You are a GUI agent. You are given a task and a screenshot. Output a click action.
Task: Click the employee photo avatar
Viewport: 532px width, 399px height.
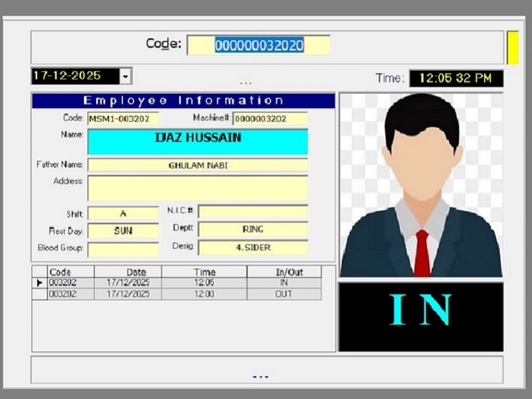pos(421,185)
